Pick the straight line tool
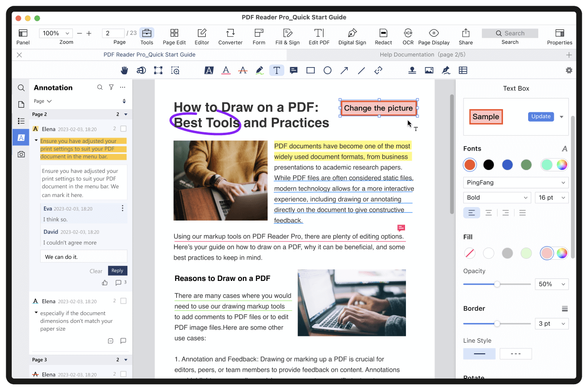This screenshot has width=588, height=390. tap(361, 70)
